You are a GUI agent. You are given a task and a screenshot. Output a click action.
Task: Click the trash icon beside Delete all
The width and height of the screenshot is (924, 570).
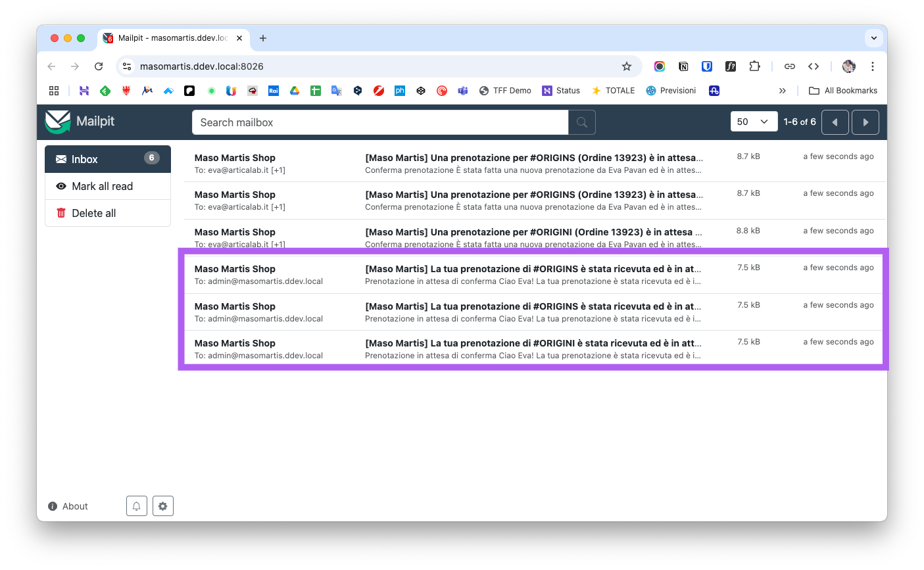click(x=61, y=213)
